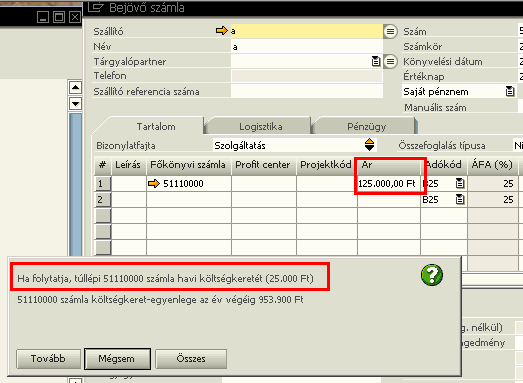Click the left panel vertical scrollbar track
Image resolution: width=523 pixels, height=383 pixels.
(x=75, y=183)
